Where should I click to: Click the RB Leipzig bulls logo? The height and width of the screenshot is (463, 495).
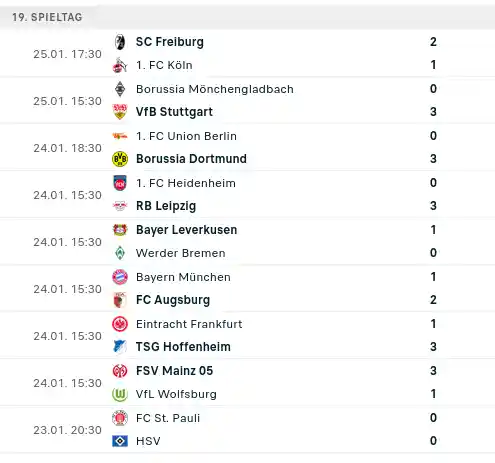click(120, 206)
